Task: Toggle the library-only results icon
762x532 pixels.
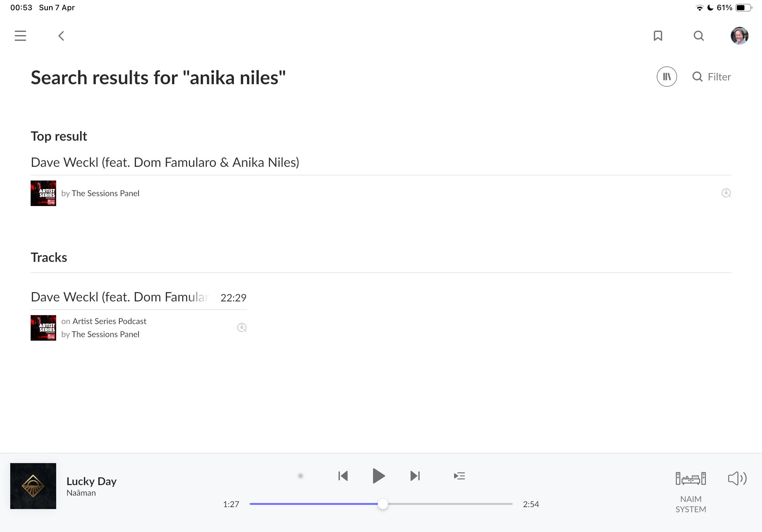Action: point(666,77)
